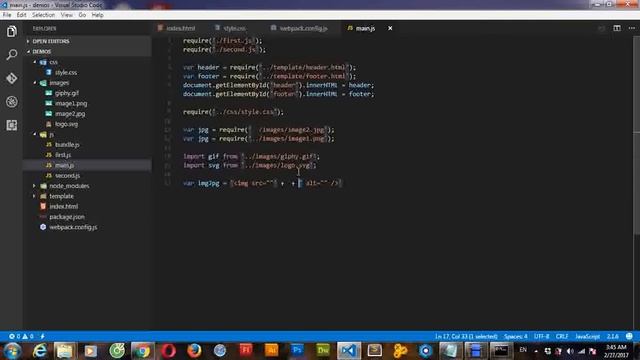Click the Ln 17, Col 33 cursor position indicator
The width and height of the screenshot is (640, 360).
466,336
